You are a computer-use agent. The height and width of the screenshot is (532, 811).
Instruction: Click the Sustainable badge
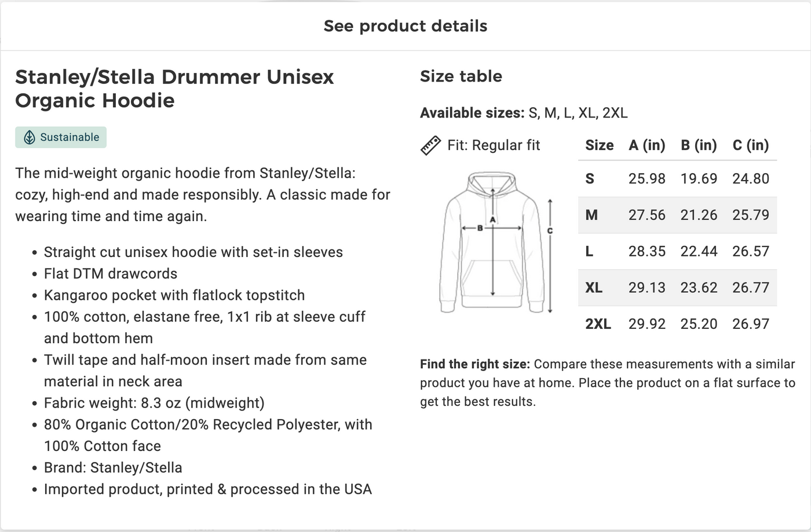(x=61, y=137)
